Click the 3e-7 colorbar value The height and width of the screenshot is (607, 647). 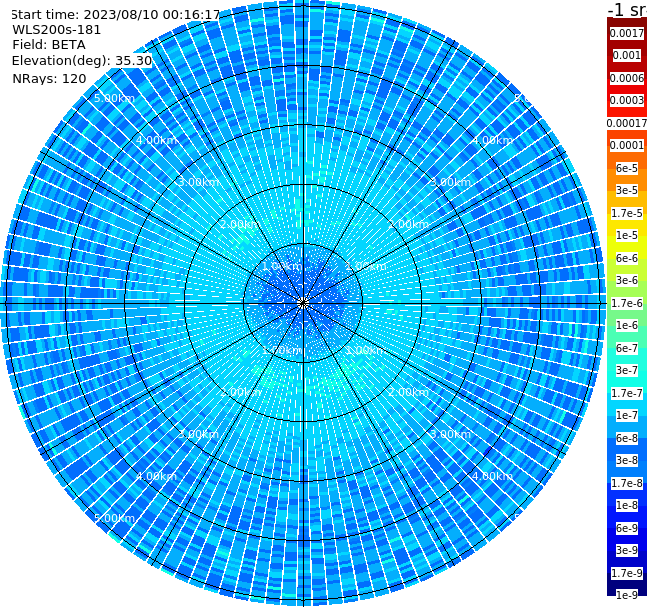pyautogui.click(x=627, y=370)
